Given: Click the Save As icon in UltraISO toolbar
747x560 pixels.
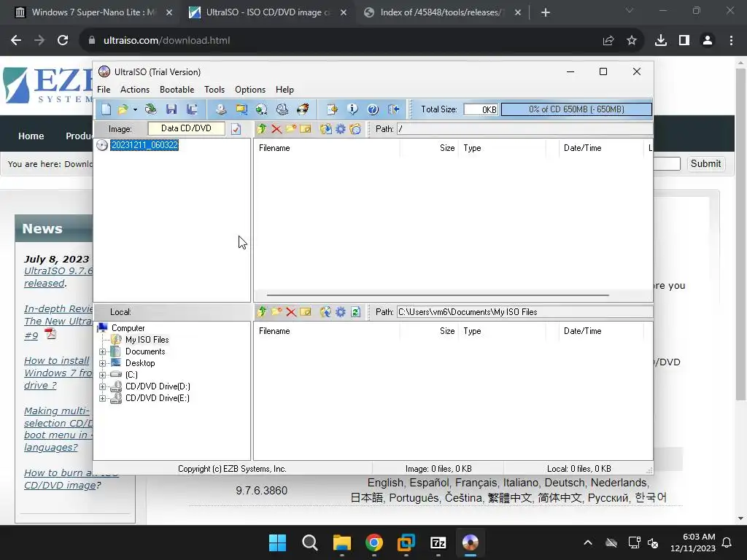Looking at the screenshot, I should 192,109.
